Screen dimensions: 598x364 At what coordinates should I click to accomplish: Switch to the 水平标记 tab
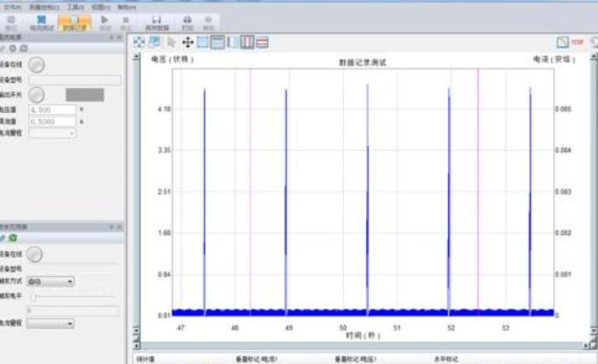coord(446,359)
